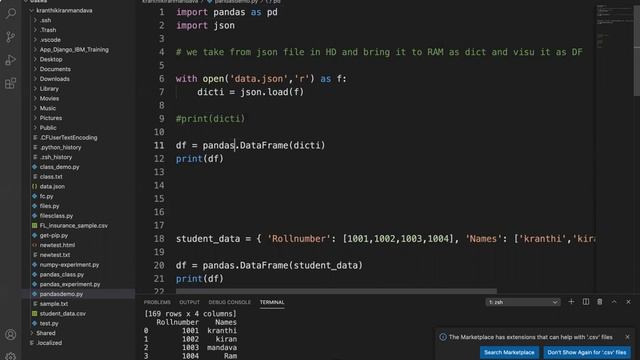Open pandas_class.py file
This screenshot has height=360, width=640.
[x=62, y=275]
